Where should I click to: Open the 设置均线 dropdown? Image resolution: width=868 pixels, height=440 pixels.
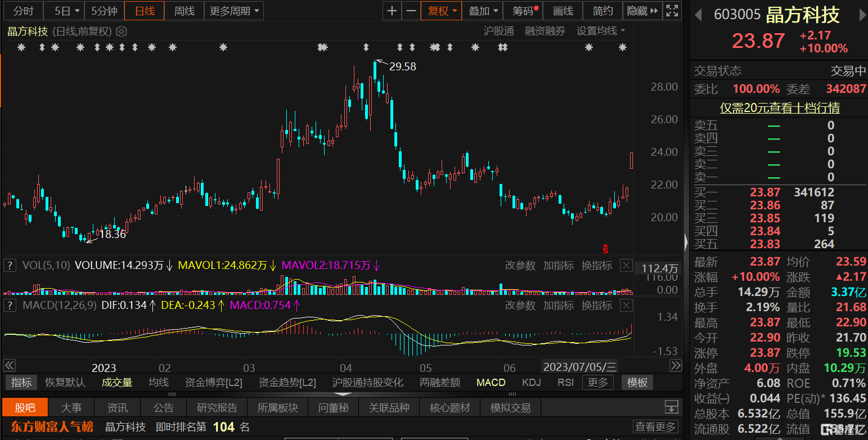[x=601, y=31]
